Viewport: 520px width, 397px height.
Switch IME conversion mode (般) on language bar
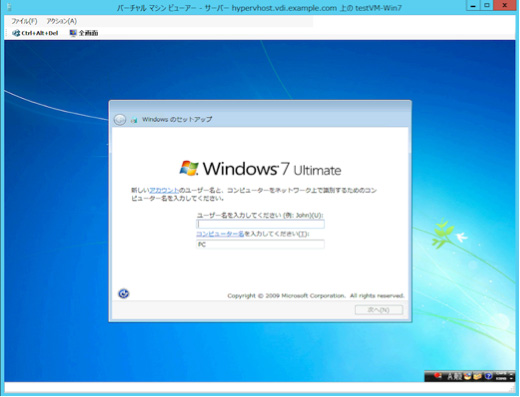pyautogui.click(x=459, y=376)
